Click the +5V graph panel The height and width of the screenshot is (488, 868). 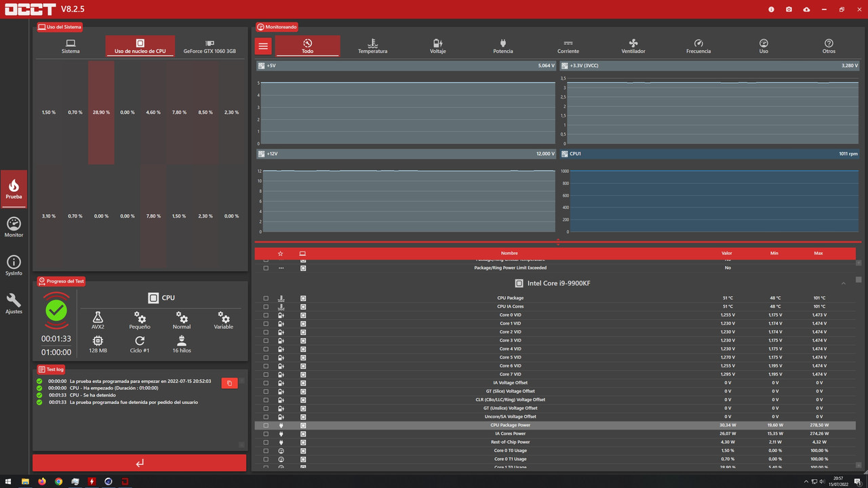406,104
